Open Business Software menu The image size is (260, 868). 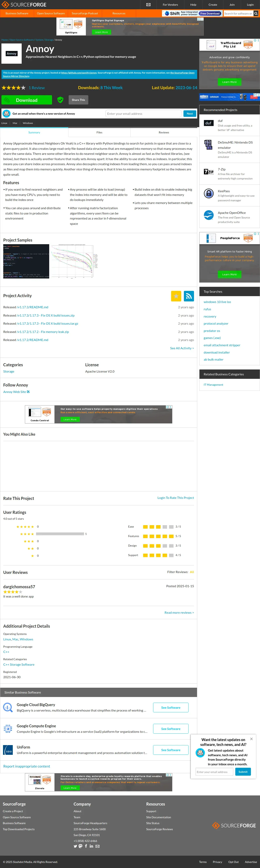pyautogui.click(x=17, y=14)
